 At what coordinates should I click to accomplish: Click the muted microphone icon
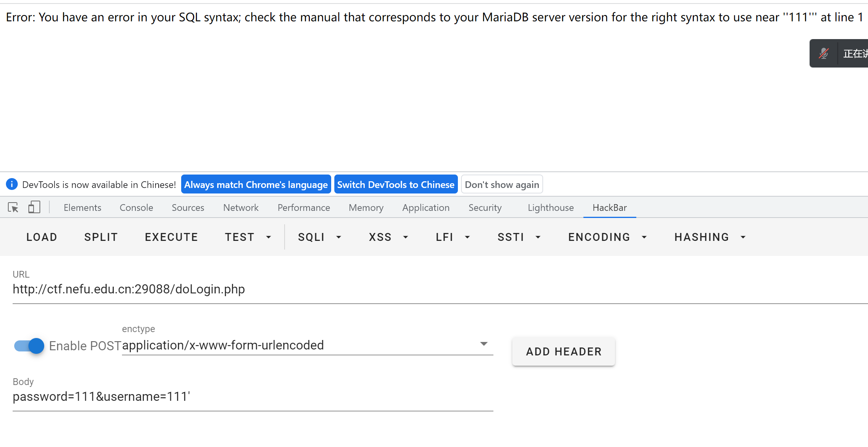(x=824, y=53)
